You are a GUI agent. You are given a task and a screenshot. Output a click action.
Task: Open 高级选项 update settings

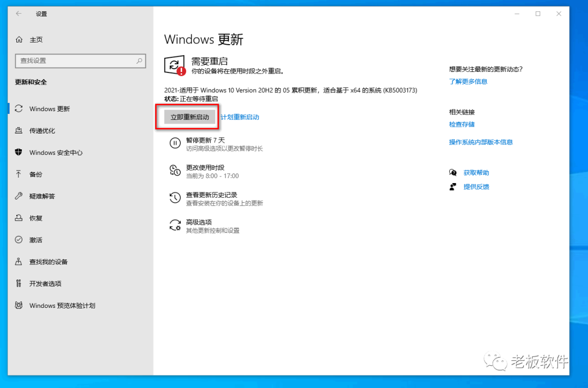204,226
